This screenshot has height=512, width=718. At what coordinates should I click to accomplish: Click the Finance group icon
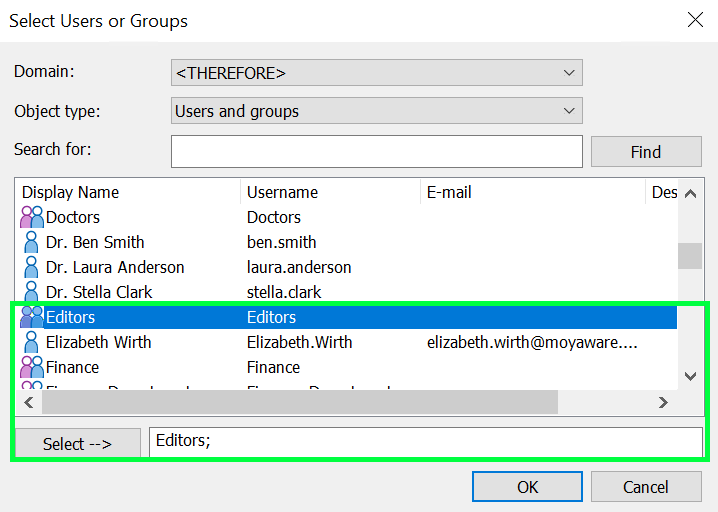point(32,367)
